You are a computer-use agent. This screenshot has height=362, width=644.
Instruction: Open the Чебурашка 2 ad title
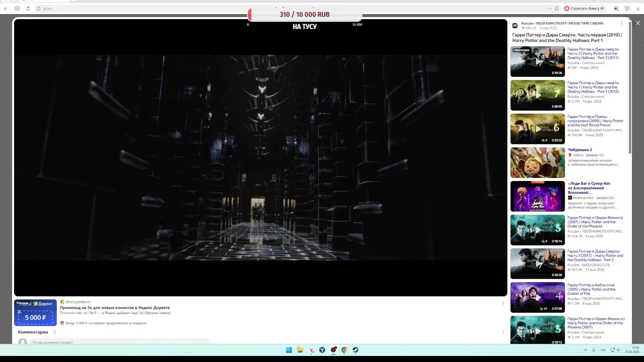click(x=580, y=150)
